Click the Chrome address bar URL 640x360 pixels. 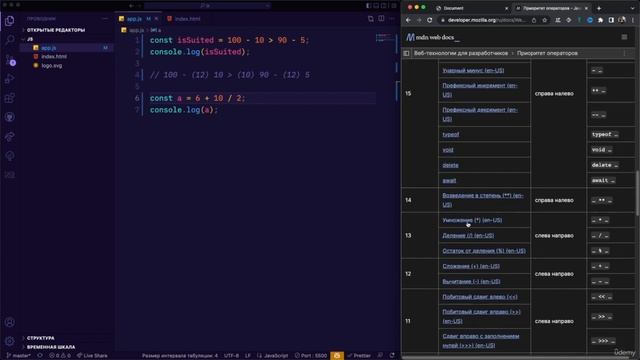486,20
